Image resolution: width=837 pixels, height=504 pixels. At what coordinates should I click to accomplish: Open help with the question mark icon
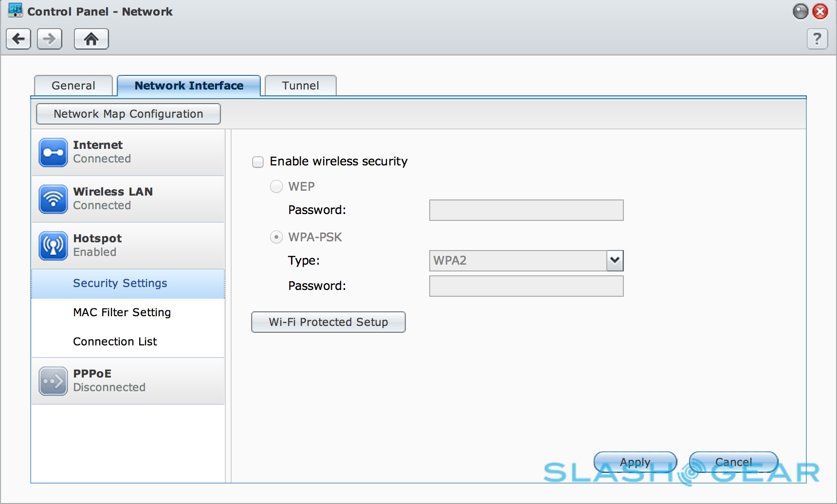coord(817,39)
